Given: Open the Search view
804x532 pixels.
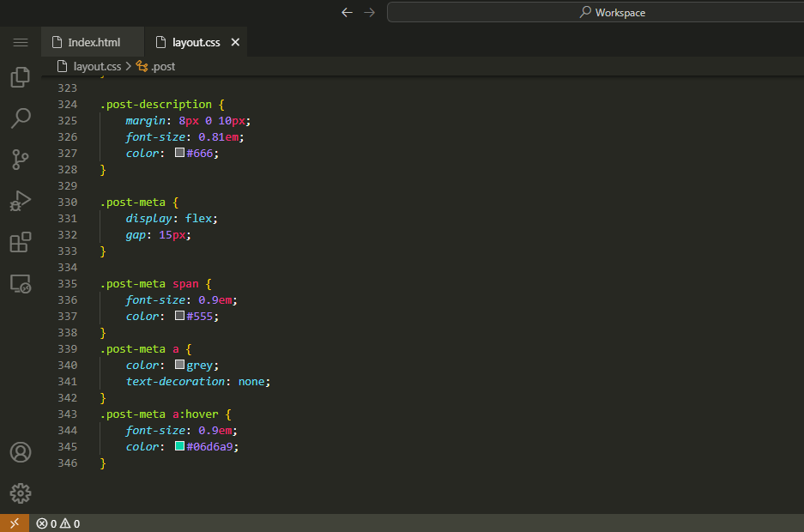Looking at the screenshot, I should click(x=21, y=118).
